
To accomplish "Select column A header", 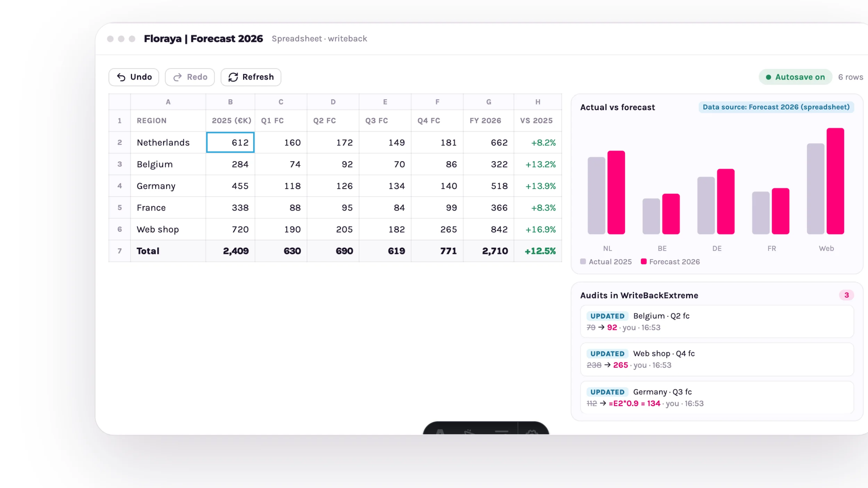I will (x=168, y=102).
